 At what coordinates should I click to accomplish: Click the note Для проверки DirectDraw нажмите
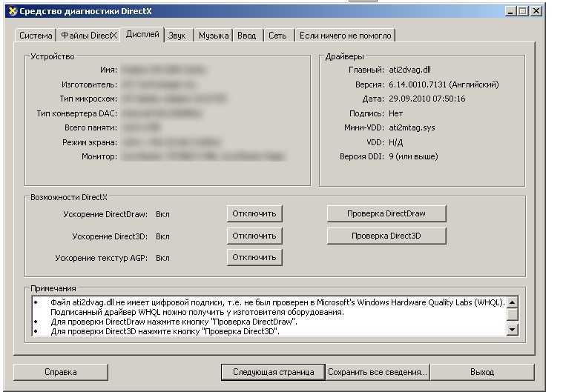(x=174, y=322)
